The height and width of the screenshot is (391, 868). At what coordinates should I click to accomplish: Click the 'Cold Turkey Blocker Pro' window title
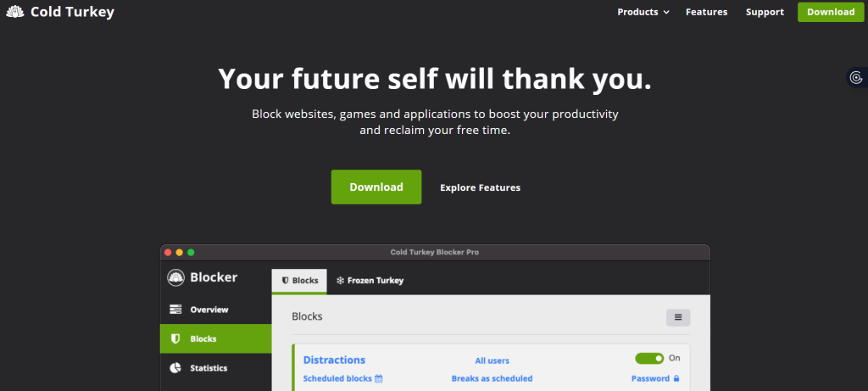point(435,253)
